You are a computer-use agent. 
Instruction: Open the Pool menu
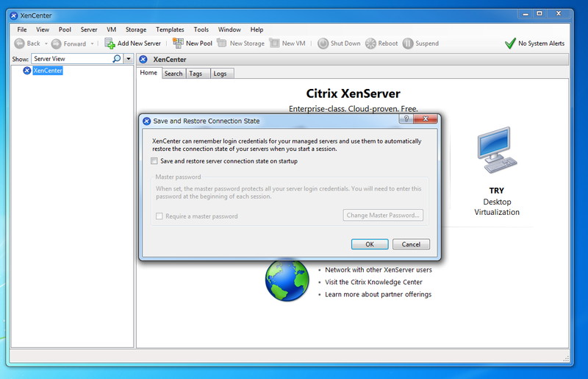point(65,29)
